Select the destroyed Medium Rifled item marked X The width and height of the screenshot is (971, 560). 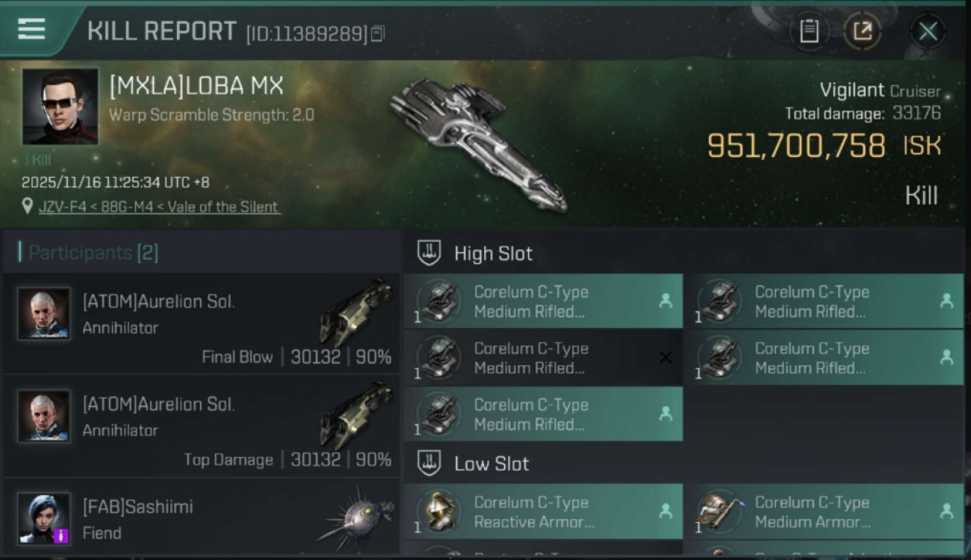tap(543, 358)
